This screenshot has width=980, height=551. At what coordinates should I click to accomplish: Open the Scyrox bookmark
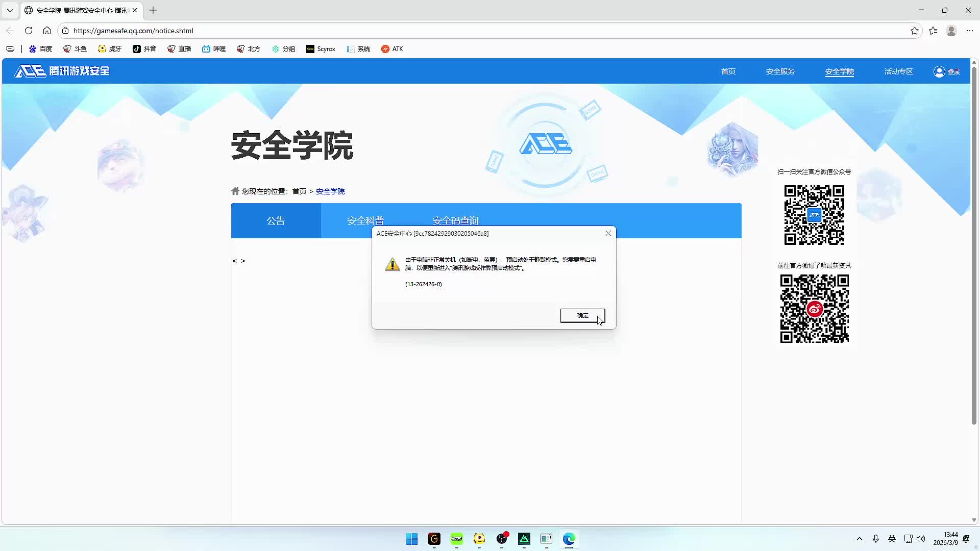[x=321, y=49]
